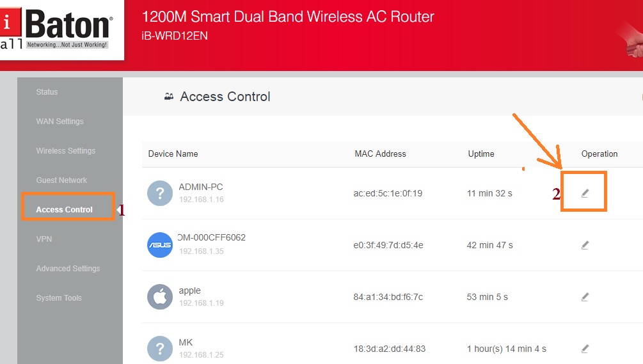Go to WAN Settings in sidebar

60,122
